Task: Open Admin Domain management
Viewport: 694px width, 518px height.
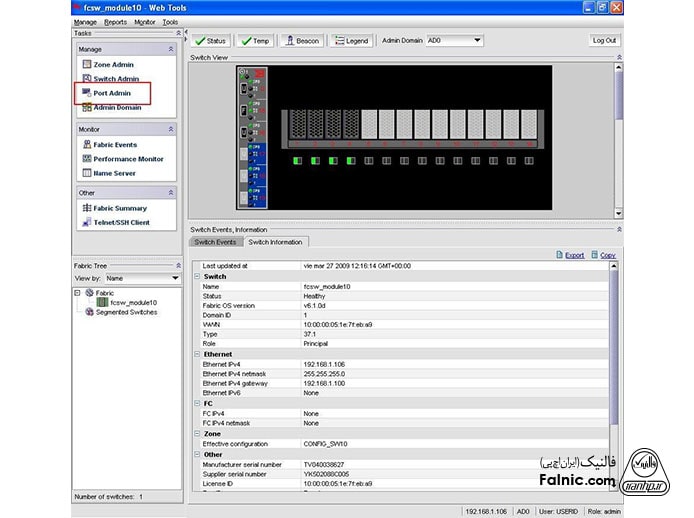Action: 117,107
